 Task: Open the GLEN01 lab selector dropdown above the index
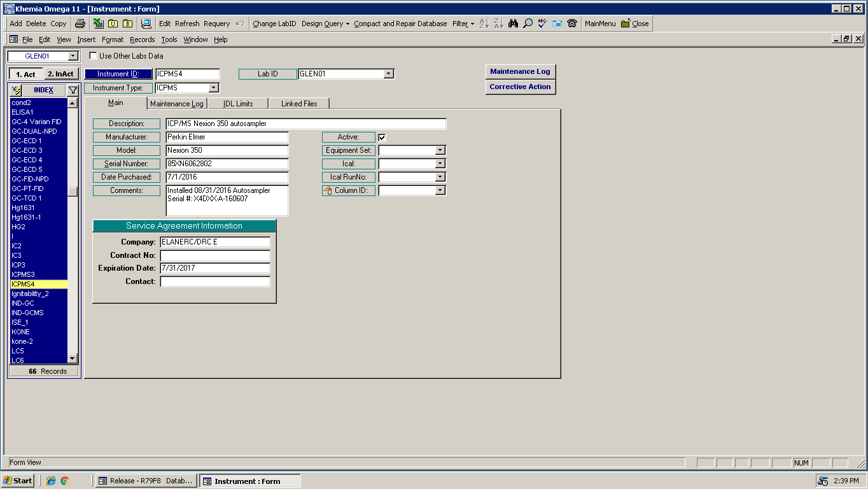point(73,56)
